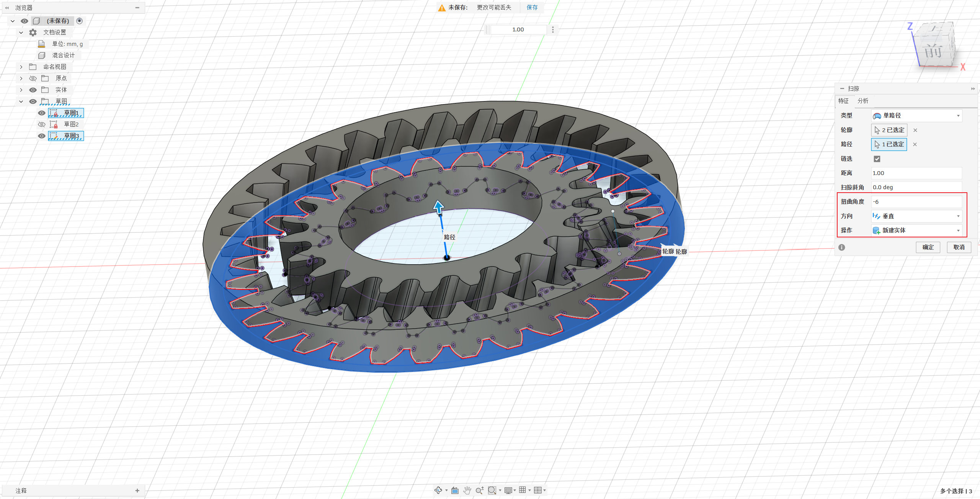Click the sweep direction arrow manipulator
The height and width of the screenshot is (499, 980).
point(438,207)
